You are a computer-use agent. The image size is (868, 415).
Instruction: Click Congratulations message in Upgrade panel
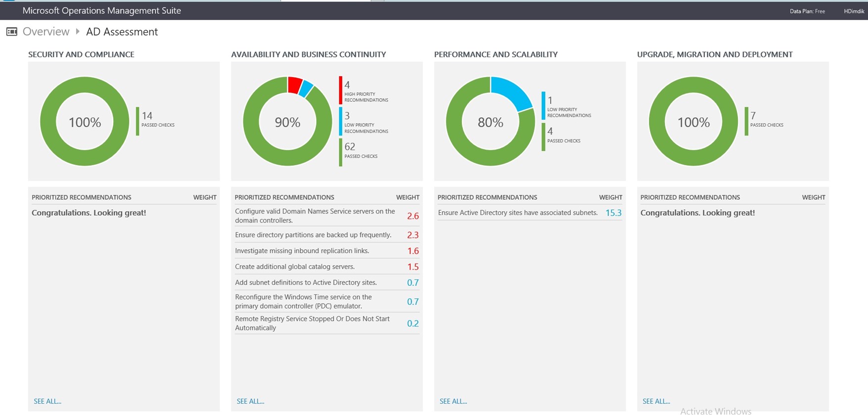697,213
